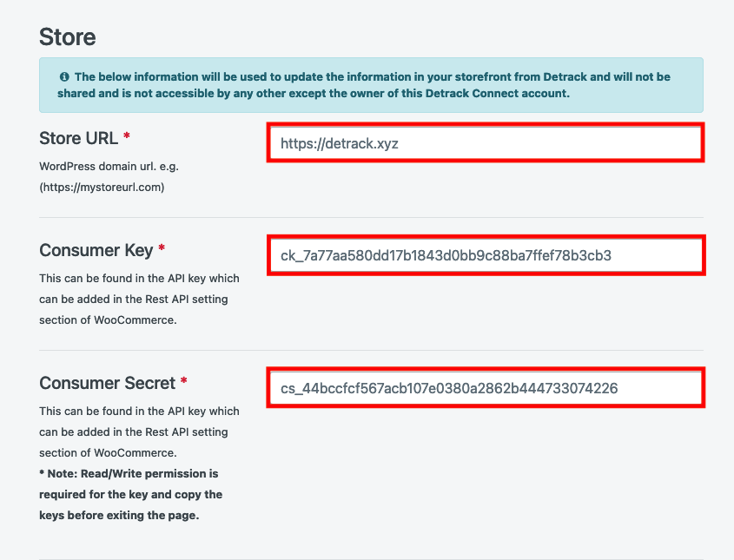Click the red asterisk beside Consumer Secret

pyautogui.click(x=183, y=380)
